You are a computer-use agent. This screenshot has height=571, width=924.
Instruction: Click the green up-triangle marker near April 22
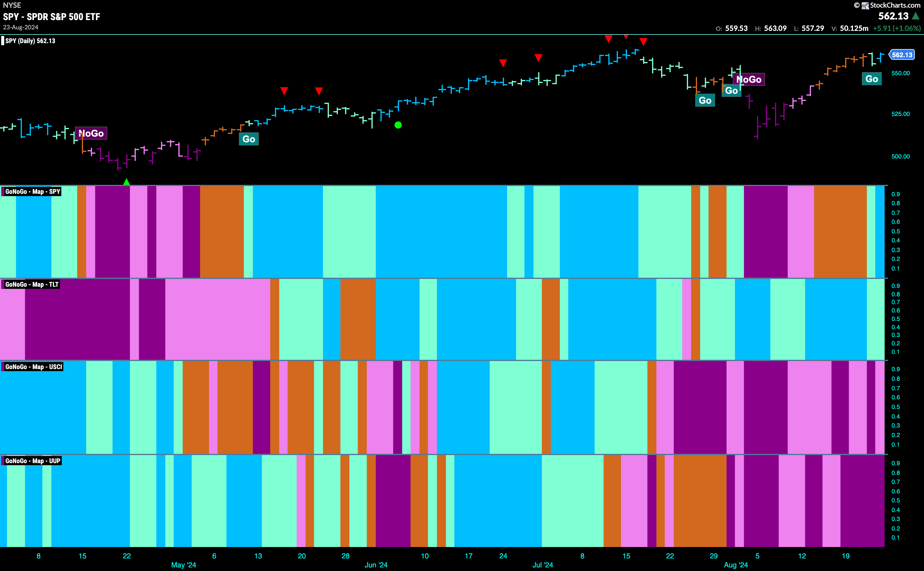click(x=127, y=182)
